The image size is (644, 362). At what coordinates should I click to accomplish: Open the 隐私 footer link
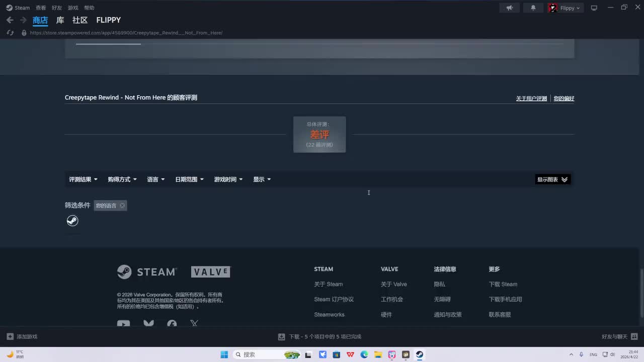(x=440, y=284)
